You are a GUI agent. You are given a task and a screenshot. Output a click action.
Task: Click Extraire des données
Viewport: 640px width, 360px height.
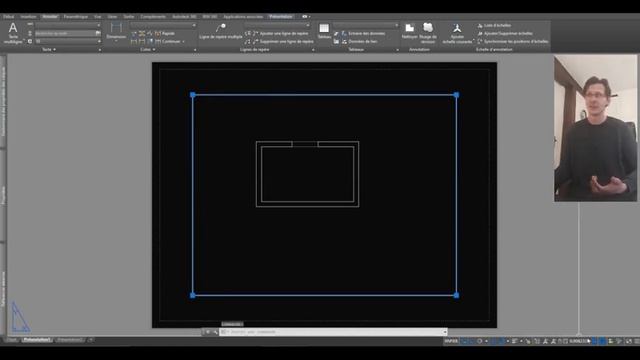click(363, 33)
